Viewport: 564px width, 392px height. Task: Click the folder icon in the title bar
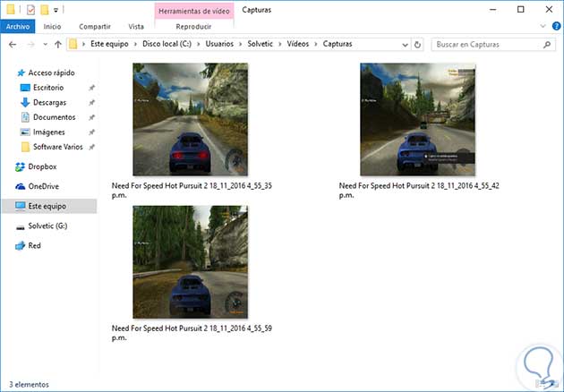click(x=11, y=10)
